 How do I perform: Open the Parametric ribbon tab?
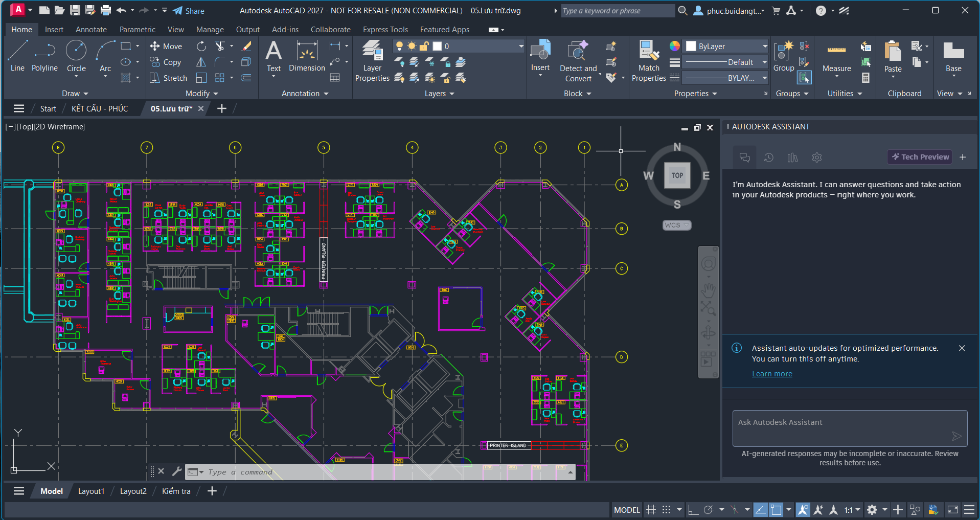(x=137, y=30)
